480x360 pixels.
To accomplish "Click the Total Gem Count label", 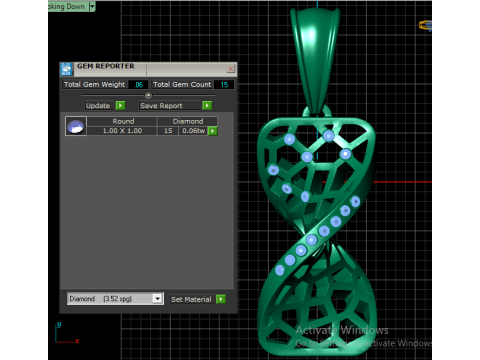I will coord(182,85).
